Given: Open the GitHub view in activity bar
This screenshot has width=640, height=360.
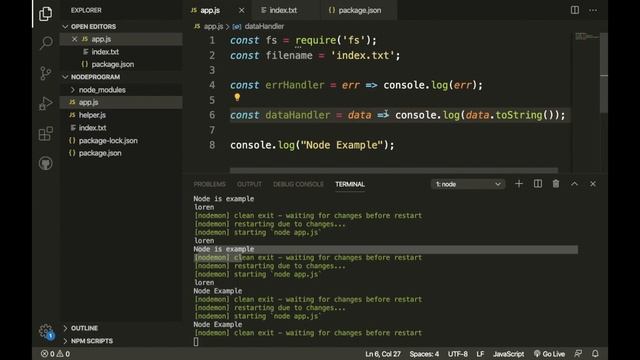Looking at the screenshot, I should (46, 163).
